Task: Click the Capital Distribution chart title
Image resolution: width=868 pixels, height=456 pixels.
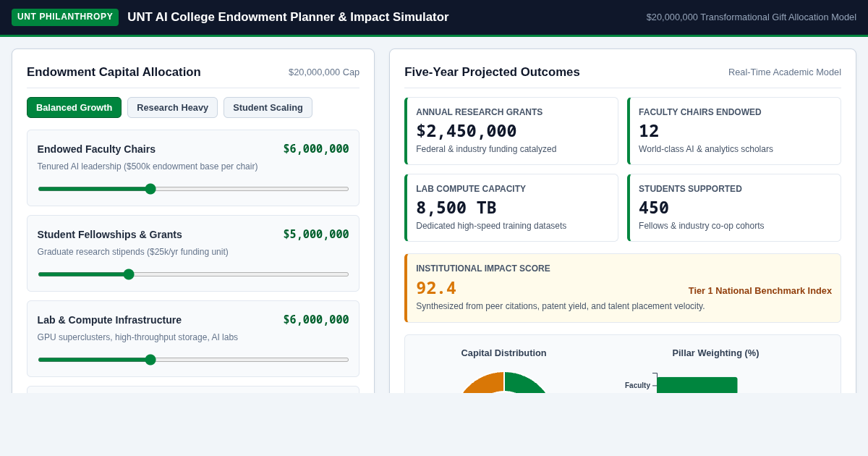Action: (504, 353)
